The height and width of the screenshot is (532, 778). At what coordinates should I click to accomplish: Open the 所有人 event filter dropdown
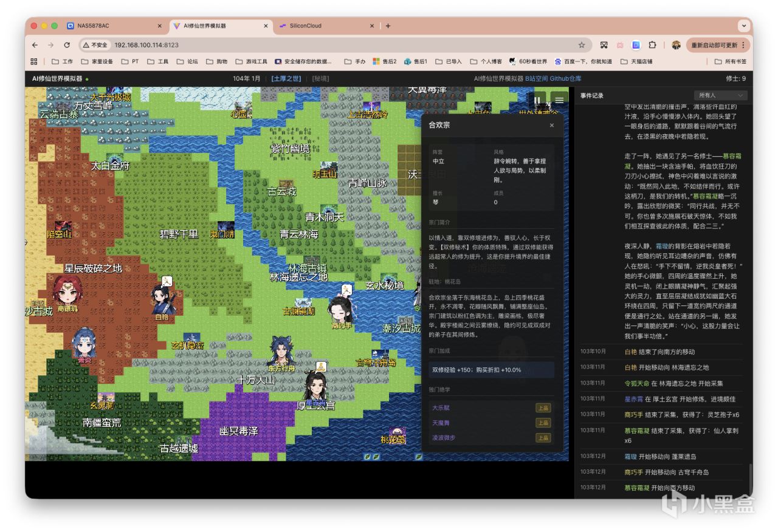point(721,95)
